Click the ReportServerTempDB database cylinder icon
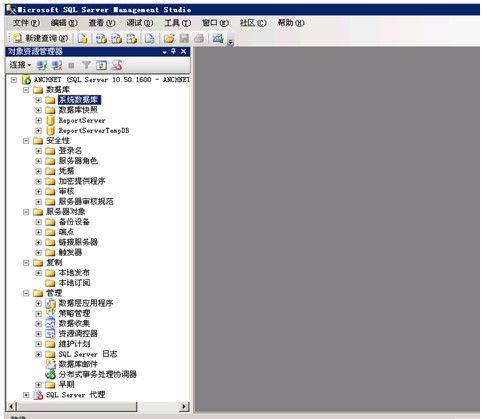 (50, 131)
